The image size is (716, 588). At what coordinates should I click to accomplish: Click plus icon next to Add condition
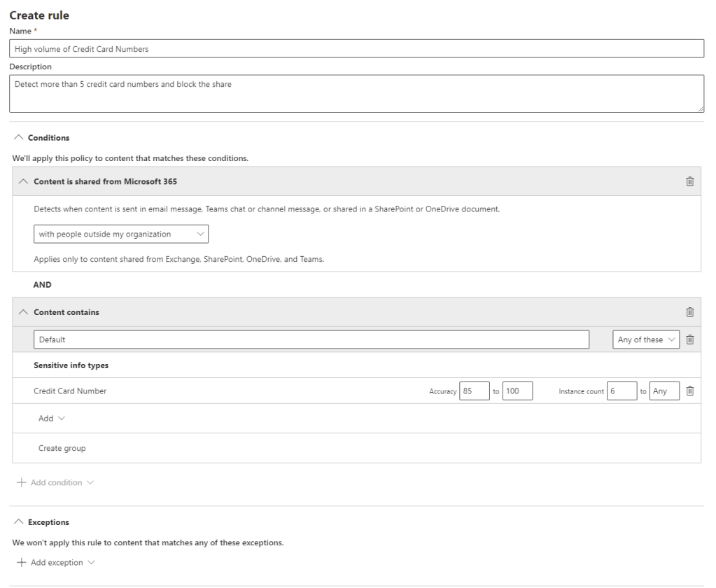21,483
